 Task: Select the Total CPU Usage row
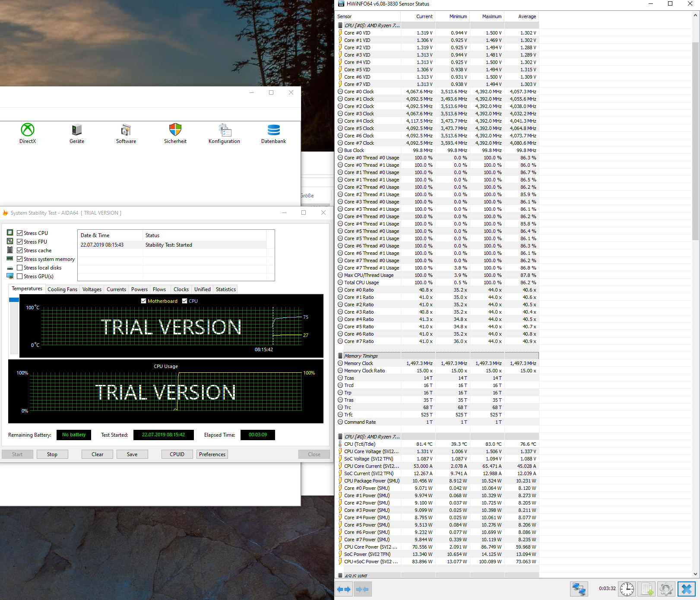click(438, 283)
